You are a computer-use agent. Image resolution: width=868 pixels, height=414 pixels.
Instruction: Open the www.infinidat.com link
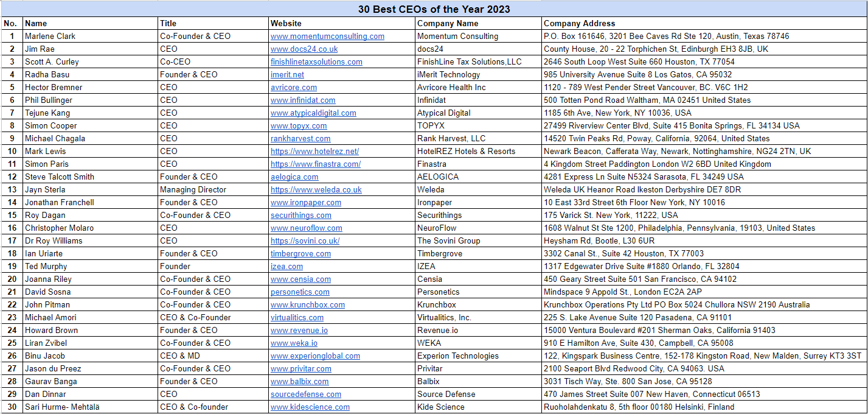click(x=303, y=100)
